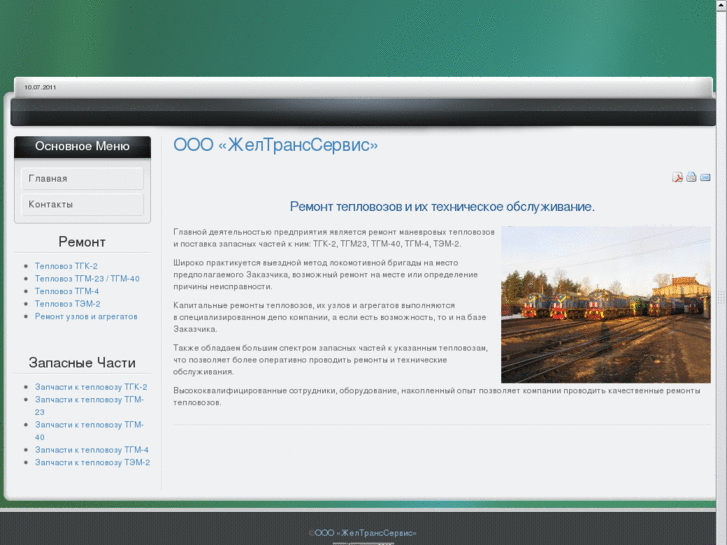Open the PDF export icon
The image size is (727, 545).
[x=677, y=177]
